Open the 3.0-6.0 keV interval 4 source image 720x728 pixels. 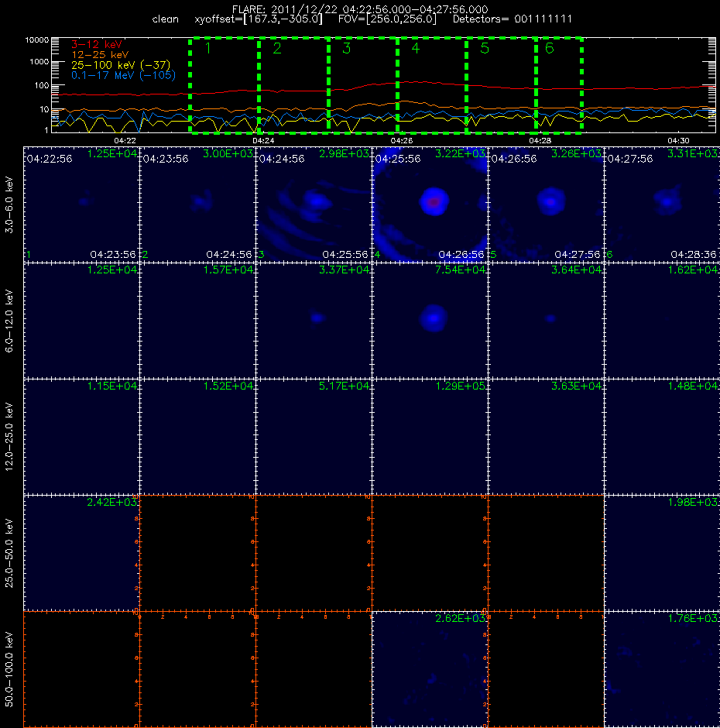click(x=430, y=204)
